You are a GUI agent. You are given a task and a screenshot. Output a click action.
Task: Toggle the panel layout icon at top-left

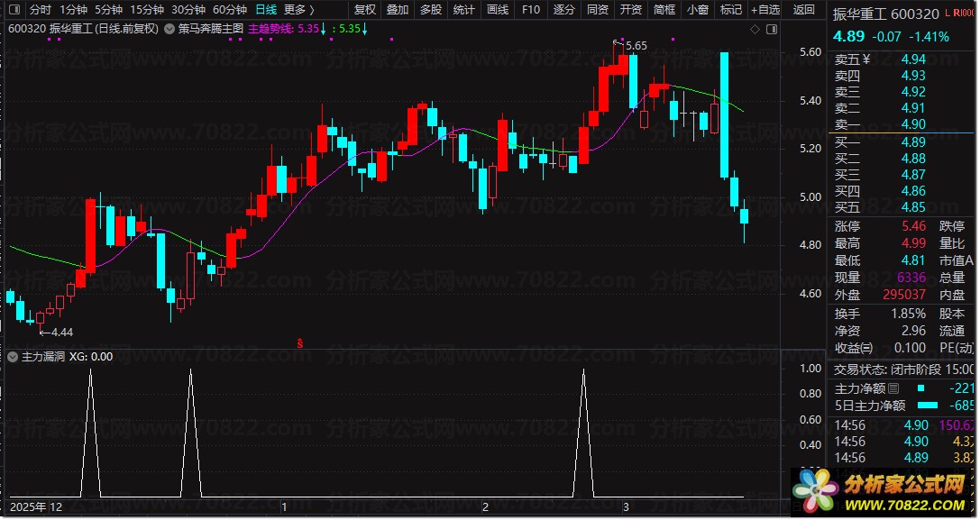(15, 9)
